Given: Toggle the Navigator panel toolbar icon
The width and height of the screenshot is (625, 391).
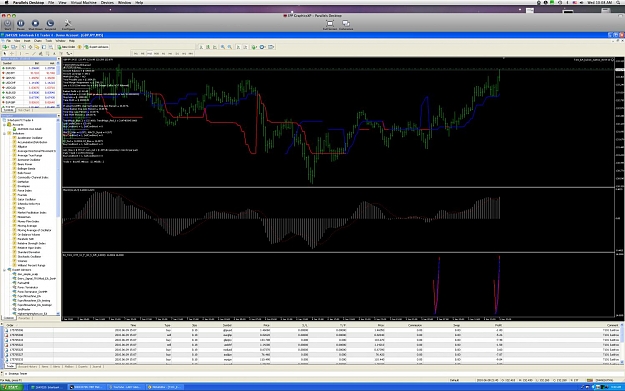Looking at the screenshot, I should coord(37,47).
